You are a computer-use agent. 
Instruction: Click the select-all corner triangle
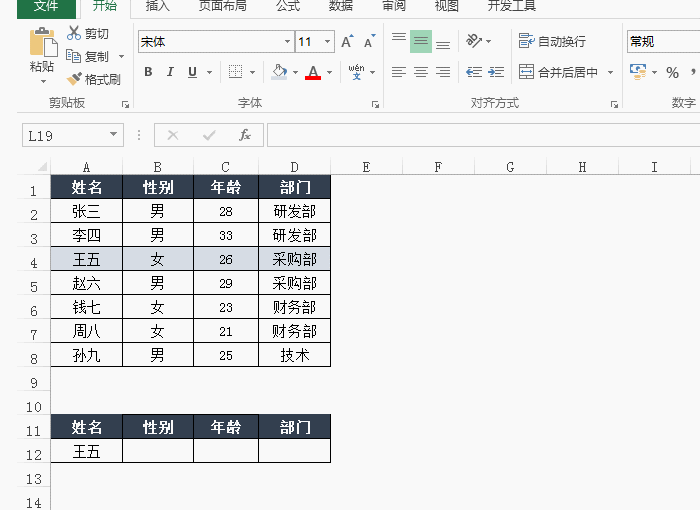tap(42, 167)
